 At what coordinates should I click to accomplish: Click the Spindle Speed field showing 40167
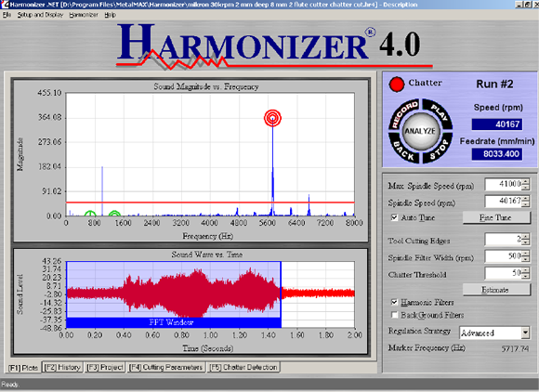pyautogui.click(x=504, y=201)
